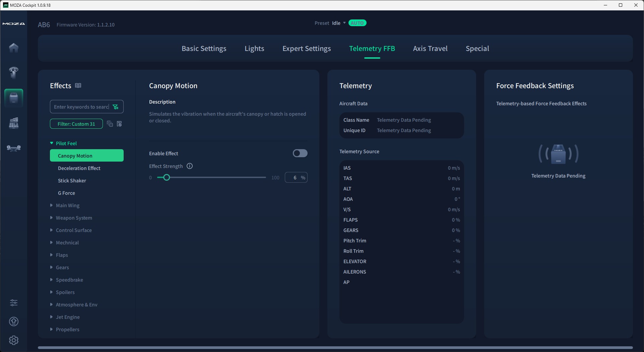
Task: Open the Expert Settings tab
Action: point(307,49)
